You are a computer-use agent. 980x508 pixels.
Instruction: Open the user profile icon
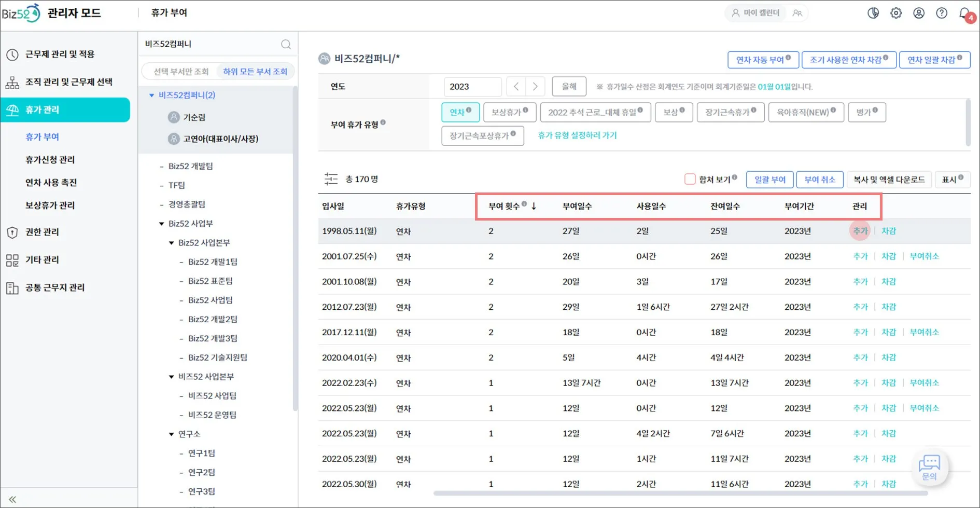click(919, 13)
